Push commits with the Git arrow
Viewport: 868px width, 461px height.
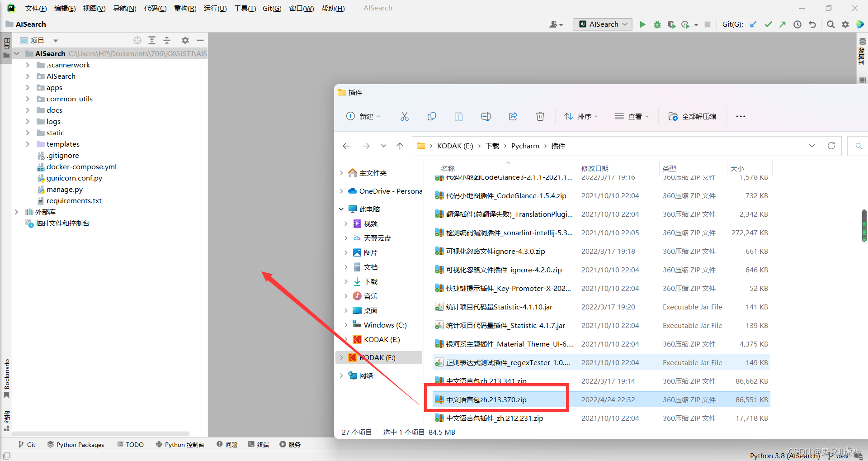tap(783, 24)
